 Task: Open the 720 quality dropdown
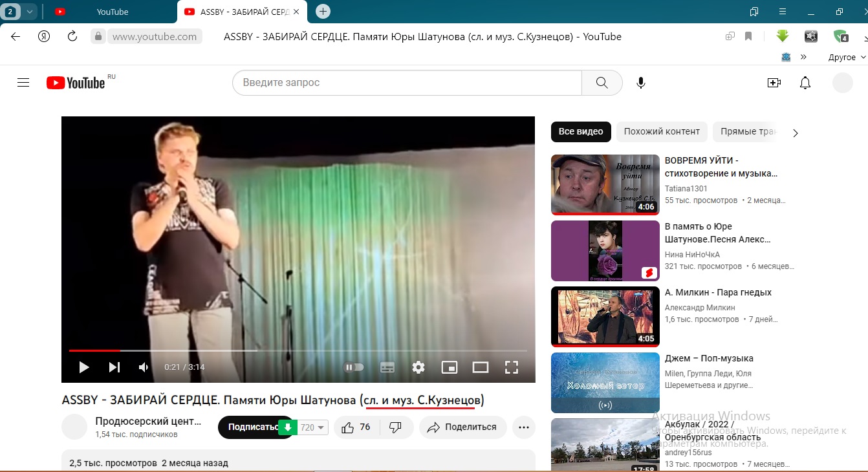(x=313, y=427)
